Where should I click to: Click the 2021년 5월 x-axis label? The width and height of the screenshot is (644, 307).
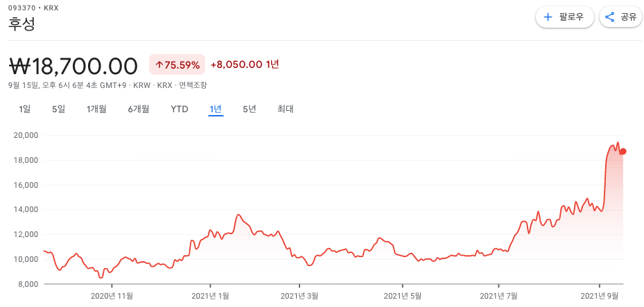[403, 295]
